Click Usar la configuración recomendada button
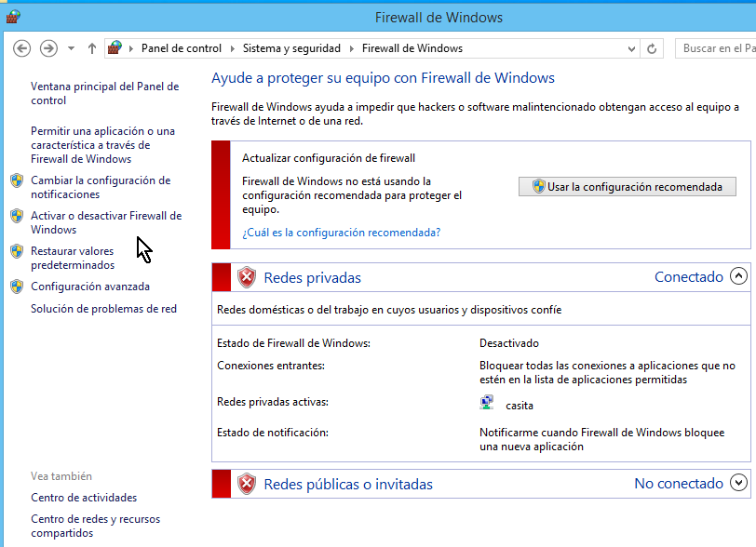The image size is (756, 547). [x=628, y=186]
